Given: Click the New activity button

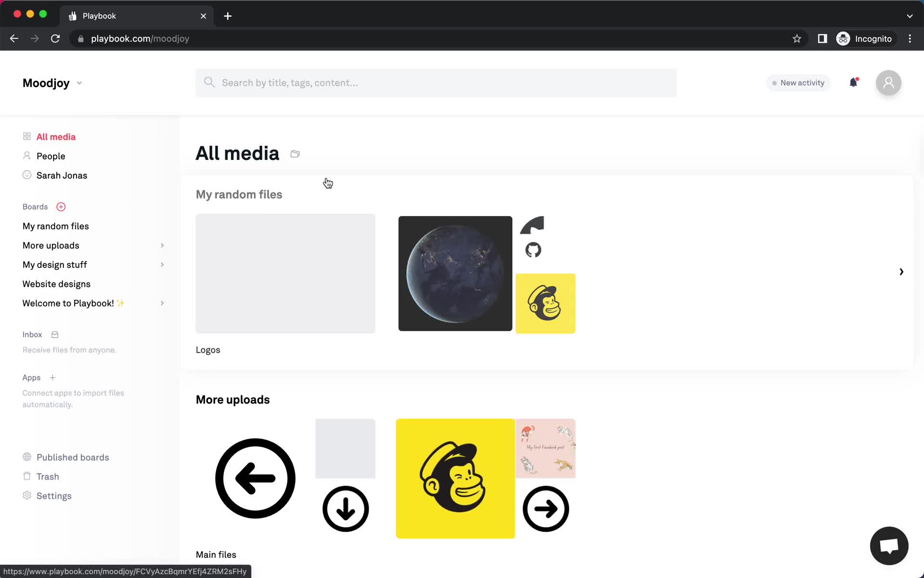Looking at the screenshot, I should [x=798, y=82].
